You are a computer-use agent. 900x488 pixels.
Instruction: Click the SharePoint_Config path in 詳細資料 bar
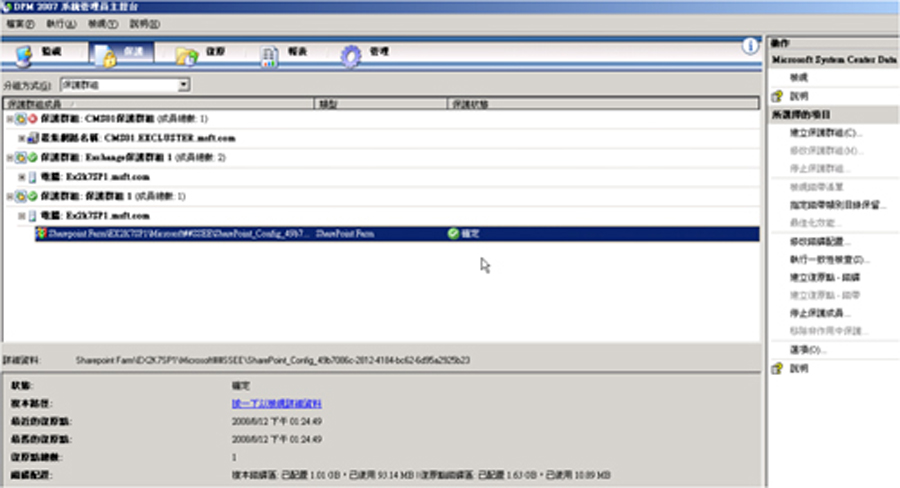[273, 361]
